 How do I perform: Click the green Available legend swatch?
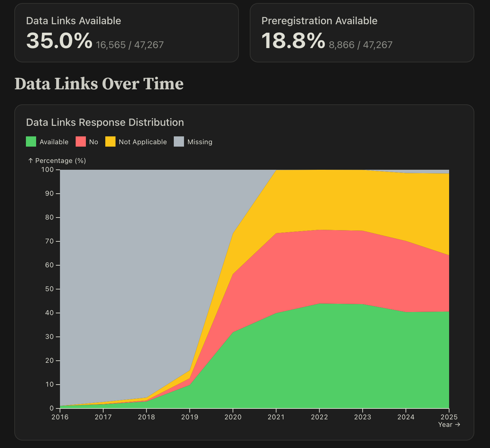click(x=31, y=141)
